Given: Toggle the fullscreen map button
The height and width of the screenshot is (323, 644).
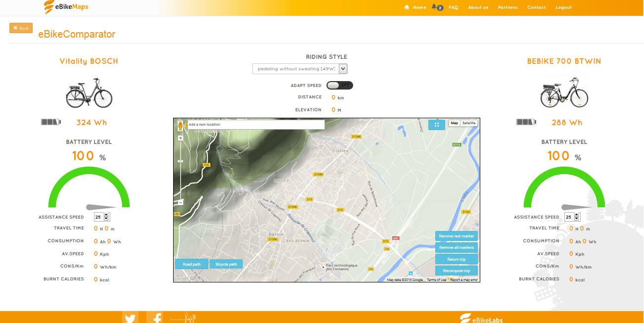Looking at the screenshot, I should pos(437,124).
